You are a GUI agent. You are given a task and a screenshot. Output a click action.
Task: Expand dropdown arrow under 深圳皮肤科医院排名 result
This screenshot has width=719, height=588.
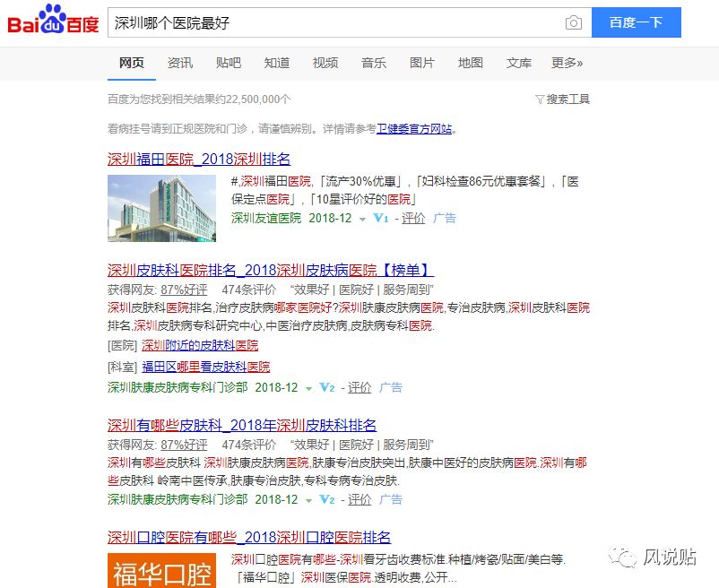click(308, 389)
